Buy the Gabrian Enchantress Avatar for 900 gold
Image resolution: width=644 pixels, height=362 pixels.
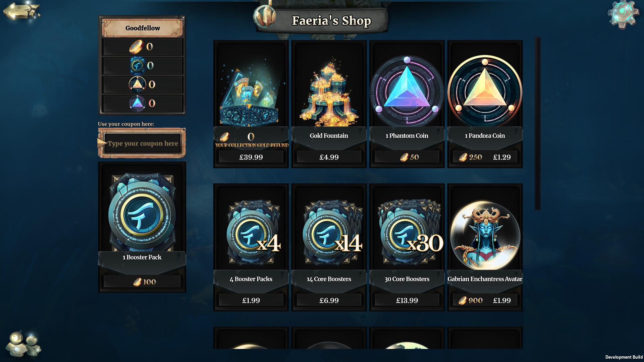pyautogui.click(x=471, y=300)
